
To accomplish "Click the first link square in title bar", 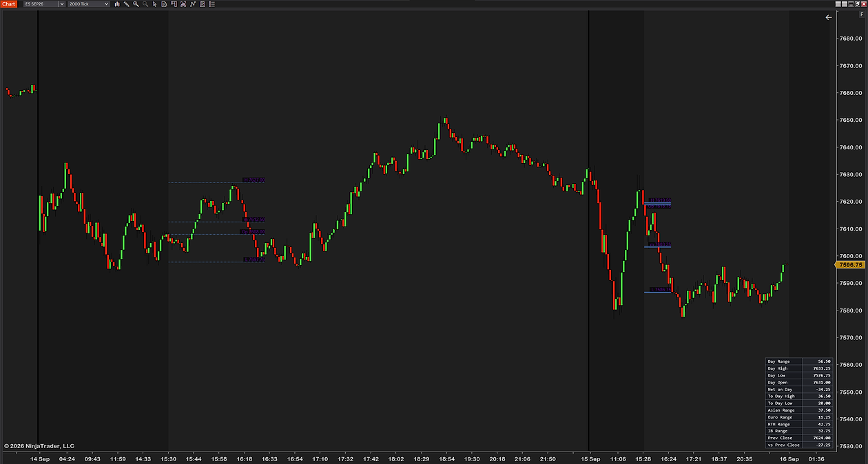I will 838,4.
